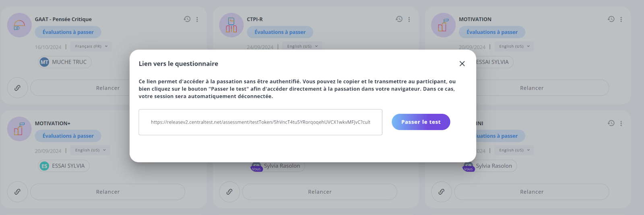
Task: Click Évaluations à passer tag on MOTIVATION+
Action: (68, 136)
